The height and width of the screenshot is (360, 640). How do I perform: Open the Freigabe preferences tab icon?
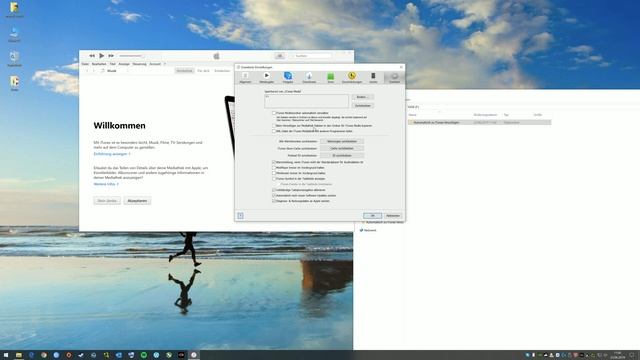pyautogui.click(x=288, y=76)
